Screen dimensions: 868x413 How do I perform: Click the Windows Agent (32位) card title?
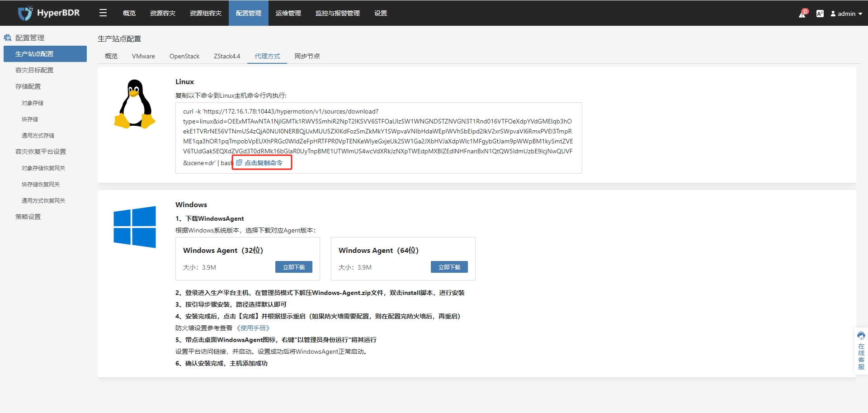pyautogui.click(x=223, y=250)
